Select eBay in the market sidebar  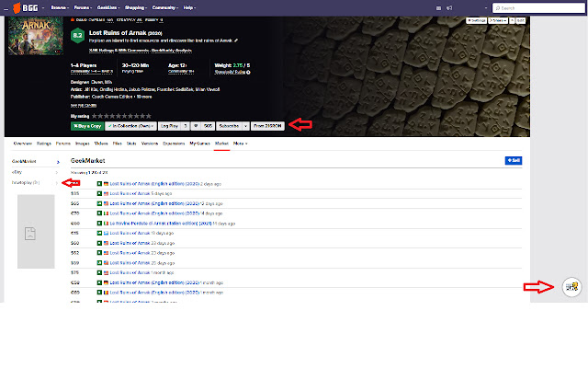17,172
